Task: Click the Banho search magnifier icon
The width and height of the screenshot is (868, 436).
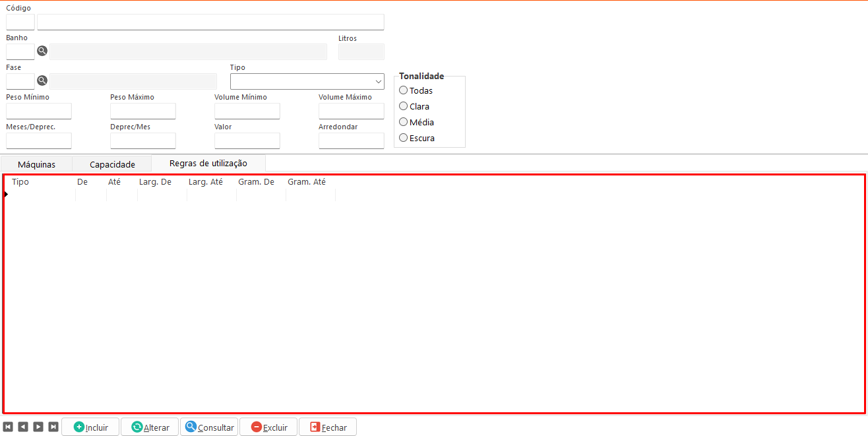Action: (42, 51)
